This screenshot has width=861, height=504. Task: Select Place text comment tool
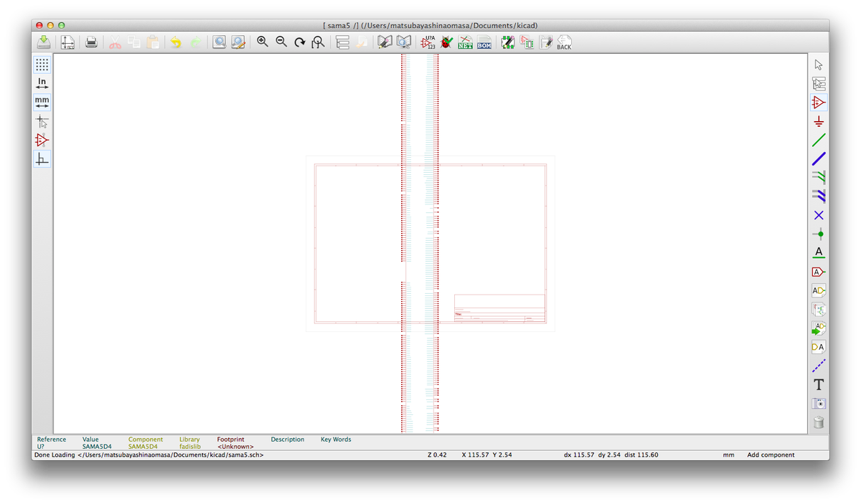819,384
